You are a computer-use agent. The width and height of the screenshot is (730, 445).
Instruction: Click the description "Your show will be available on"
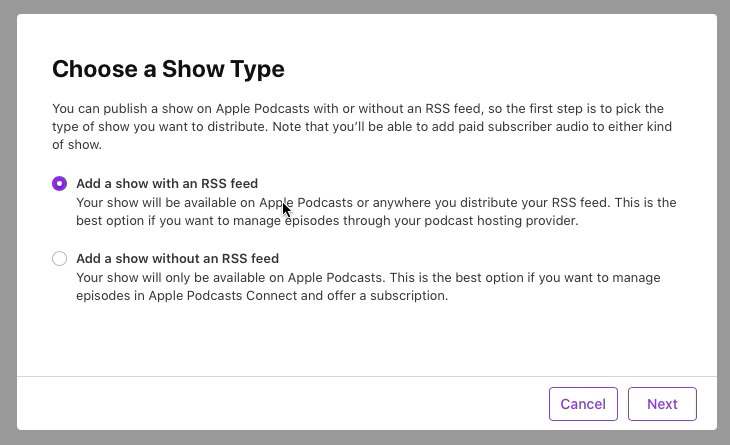[x=376, y=211]
